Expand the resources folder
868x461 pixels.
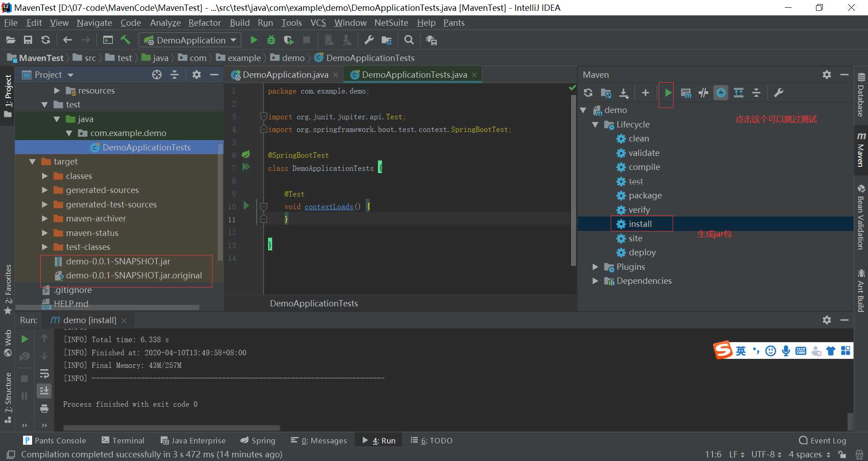pos(57,90)
